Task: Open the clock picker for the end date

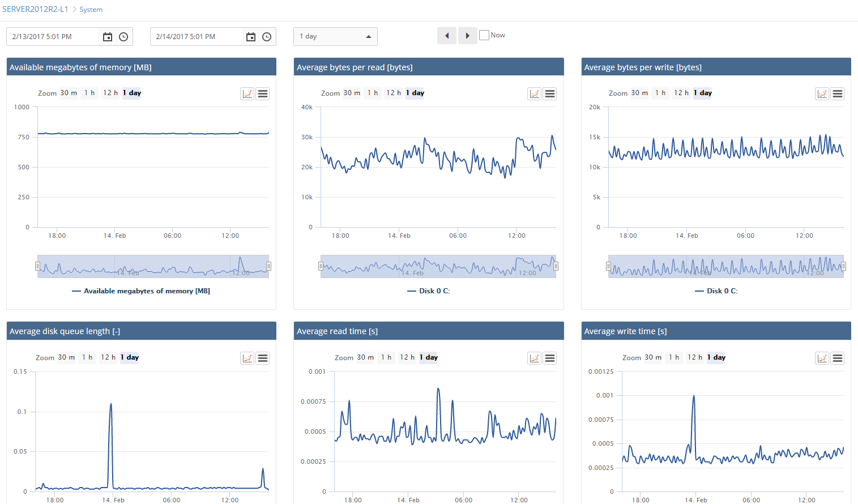Action: point(266,36)
